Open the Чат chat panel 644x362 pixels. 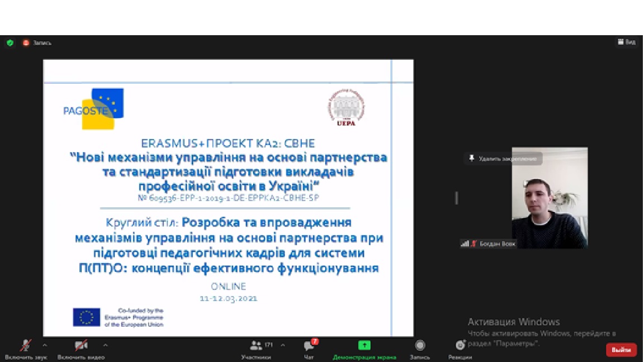pos(309,346)
